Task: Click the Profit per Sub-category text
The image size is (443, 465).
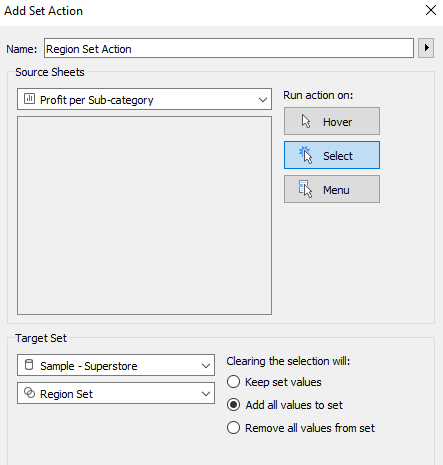Action: [97, 100]
